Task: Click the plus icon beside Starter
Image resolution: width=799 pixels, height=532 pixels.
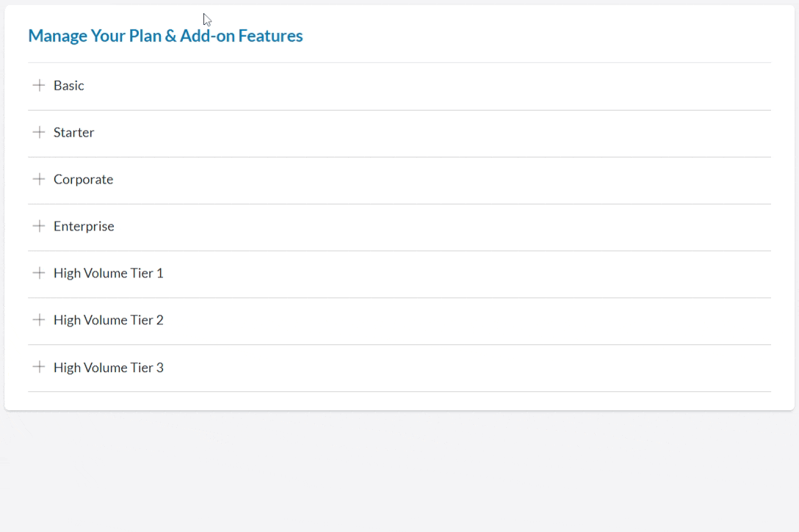Action: click(39, 132)
